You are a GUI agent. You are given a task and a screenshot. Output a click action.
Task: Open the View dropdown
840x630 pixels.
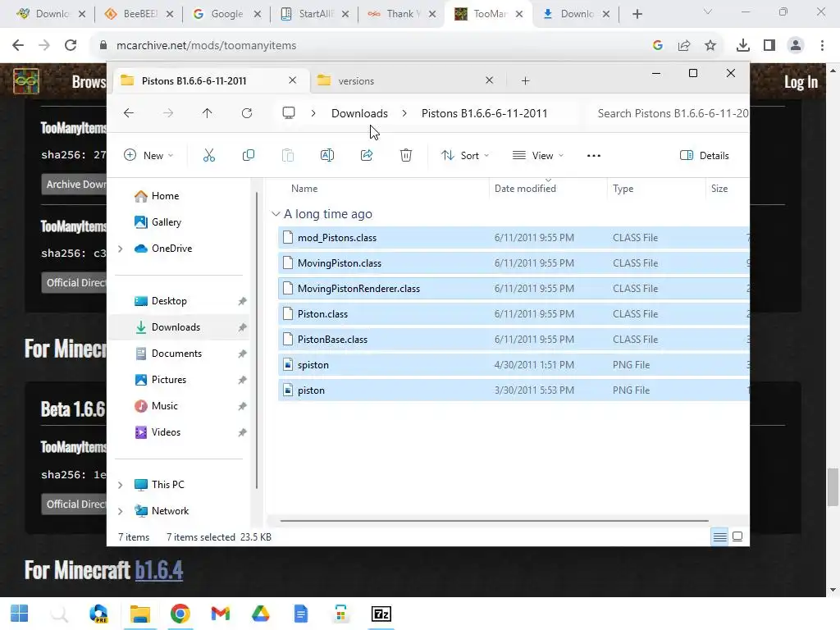[x=538, y=155]
